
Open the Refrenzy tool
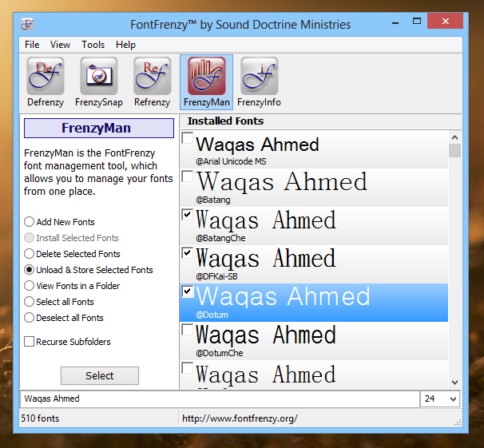[153, 82]
